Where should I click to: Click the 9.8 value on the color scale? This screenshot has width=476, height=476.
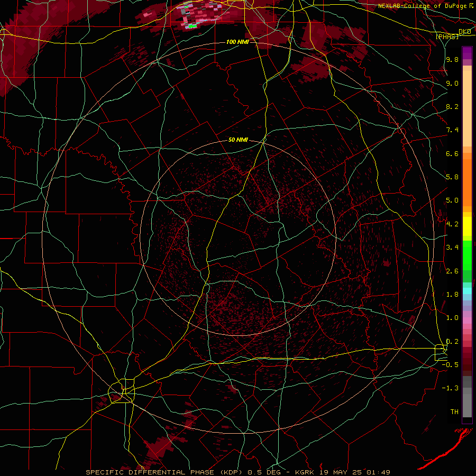click(452, 60)
